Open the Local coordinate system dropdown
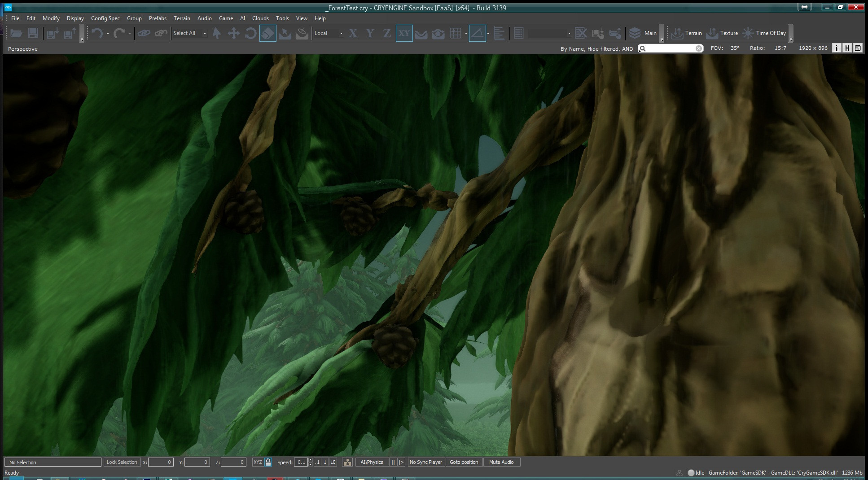868x480 pixels. 329,33
